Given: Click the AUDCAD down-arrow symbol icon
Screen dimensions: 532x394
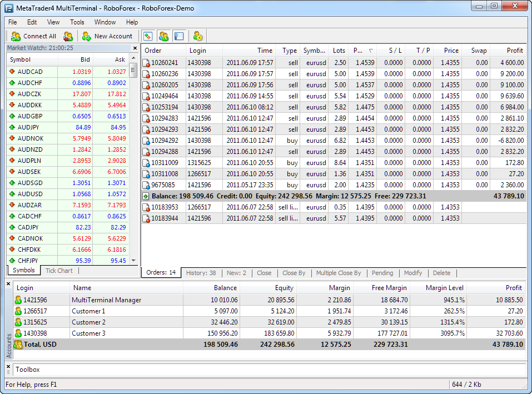Looking at the screenshot, I should pyautogui.click(x=12, y=72).
